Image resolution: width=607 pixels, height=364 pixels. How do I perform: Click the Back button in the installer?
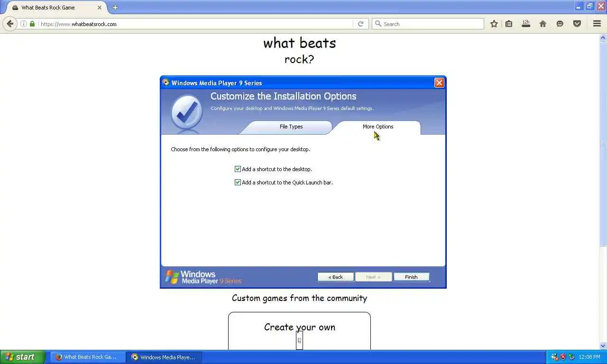336,277
